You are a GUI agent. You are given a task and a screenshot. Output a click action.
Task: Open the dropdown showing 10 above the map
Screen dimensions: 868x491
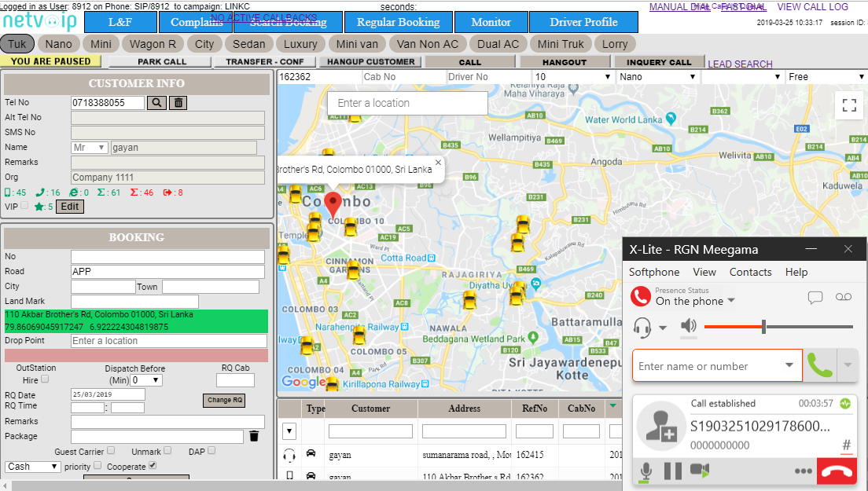pos(572,77)
